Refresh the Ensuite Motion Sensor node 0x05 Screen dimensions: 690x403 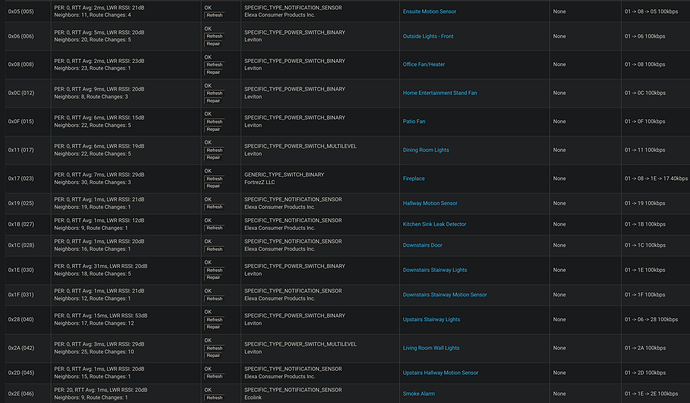(x=214, y=16)
